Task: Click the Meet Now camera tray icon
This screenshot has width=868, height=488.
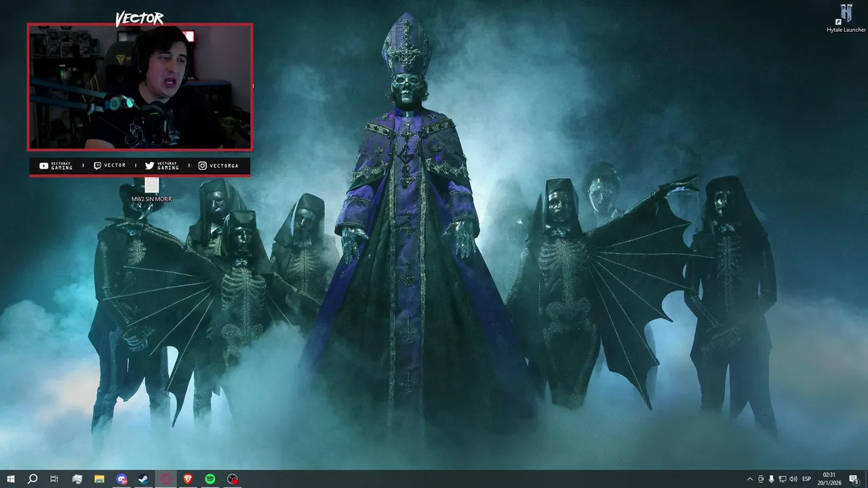Action: pos(761,479)
